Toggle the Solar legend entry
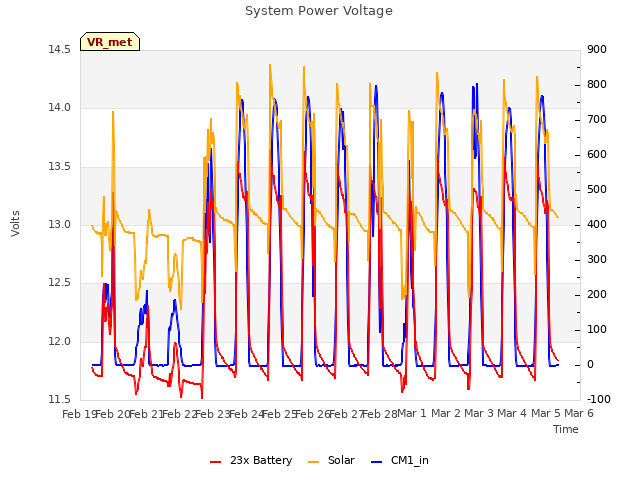The height and width of the screenshot is (480, 640). [x=331, y=460]
